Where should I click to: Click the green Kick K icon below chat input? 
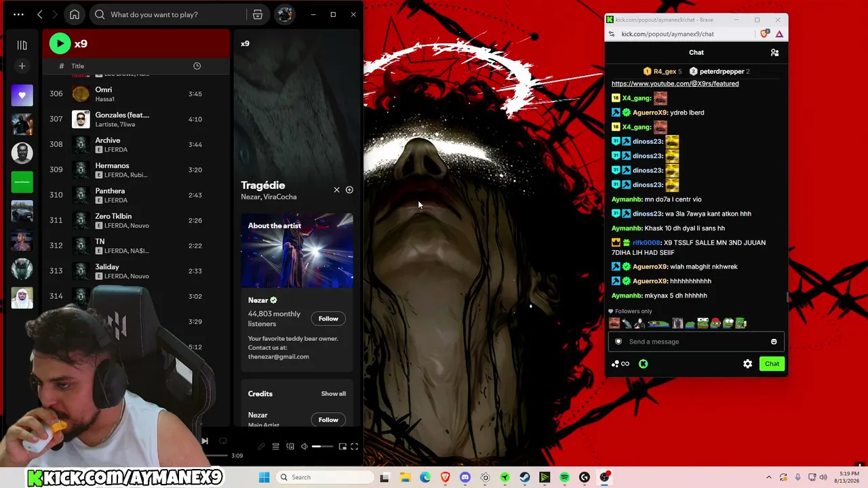coord(643,364)
